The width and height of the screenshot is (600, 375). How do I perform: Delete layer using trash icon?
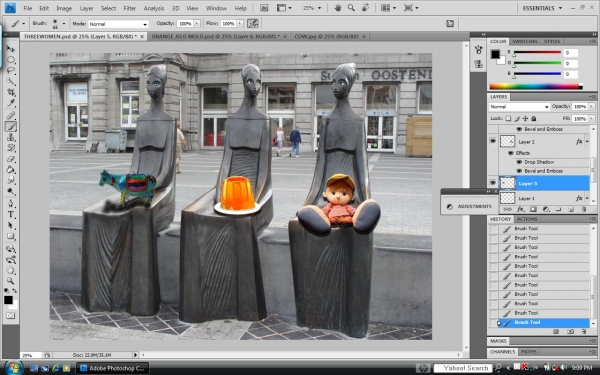point(584,209)
